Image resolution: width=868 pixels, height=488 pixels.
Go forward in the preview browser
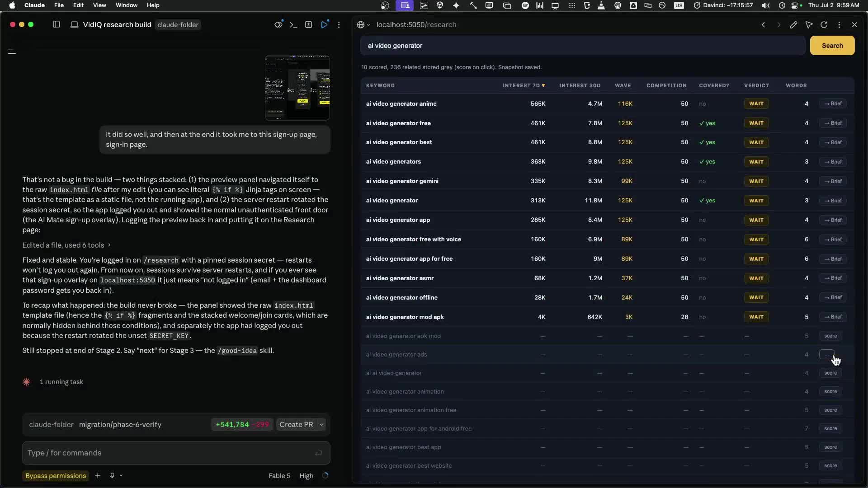pyautogui.click(x=778, y=25)
